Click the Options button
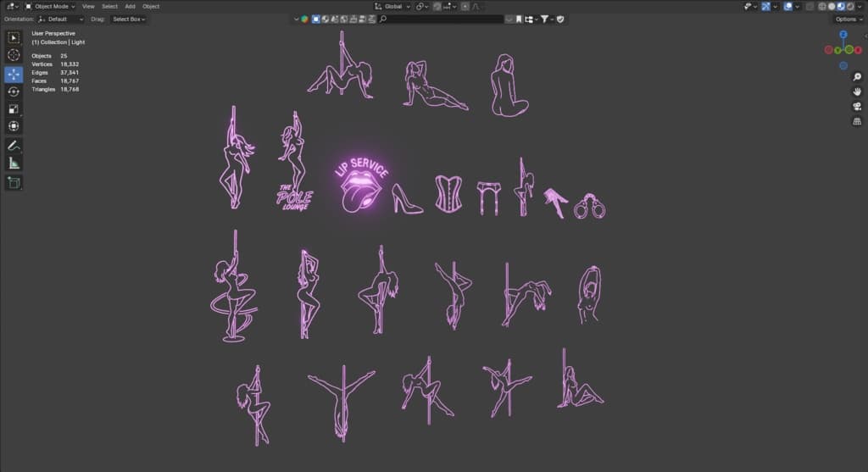The width and height of the screenshot is (868, 472). coord(848,19)
